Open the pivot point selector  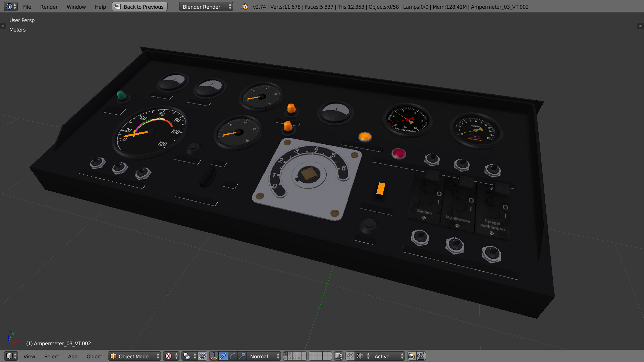click(x=189, y=356)
